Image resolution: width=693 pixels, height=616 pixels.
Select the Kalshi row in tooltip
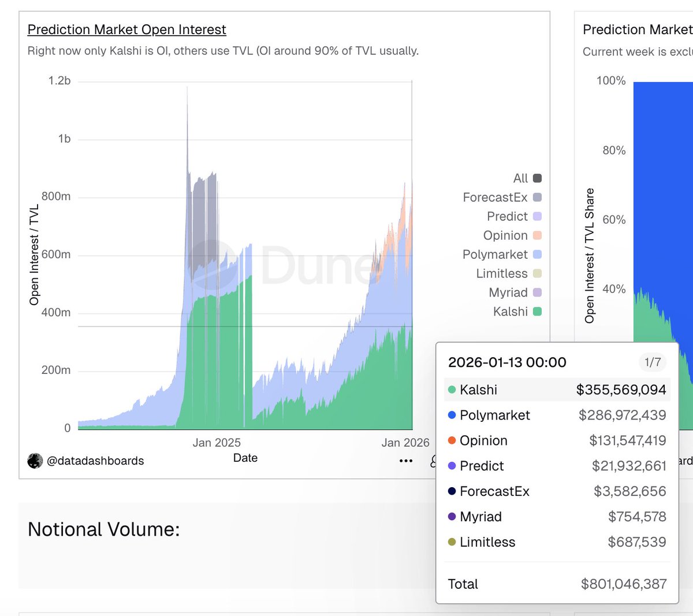coord(557,389)
